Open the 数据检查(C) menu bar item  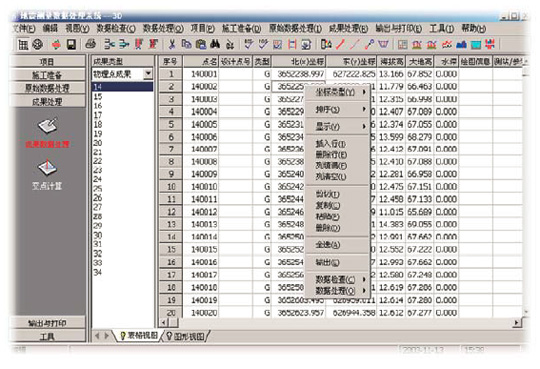(x=116, y=28)
